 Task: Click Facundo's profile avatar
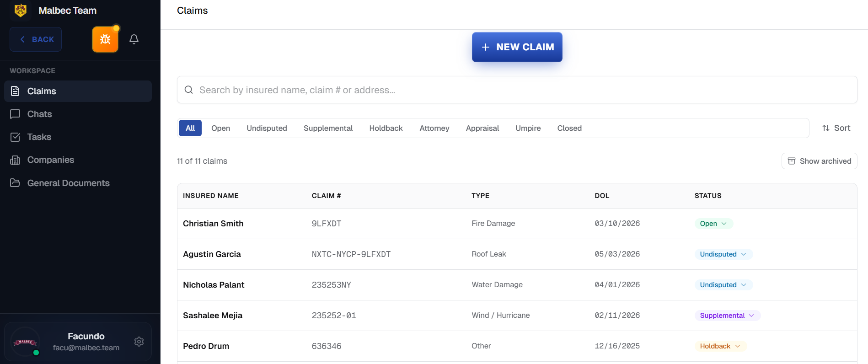click(x=25, y=342)
